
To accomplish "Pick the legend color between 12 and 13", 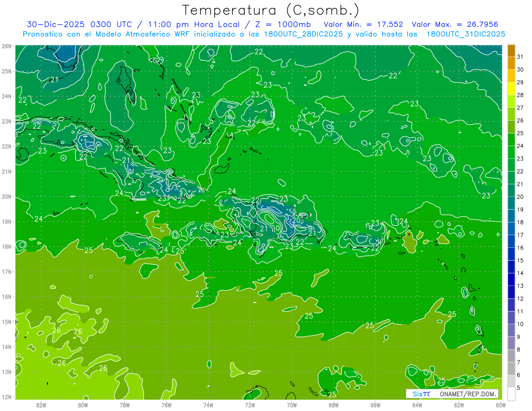I will [x=511, y=292].
